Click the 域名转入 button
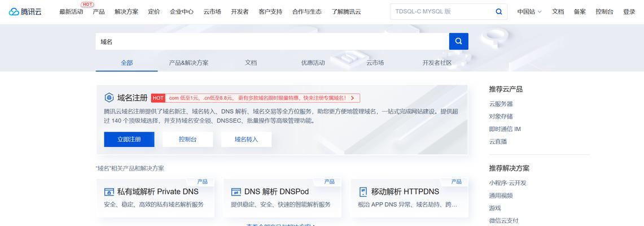The image size is (644, 226). click(246, 140)
